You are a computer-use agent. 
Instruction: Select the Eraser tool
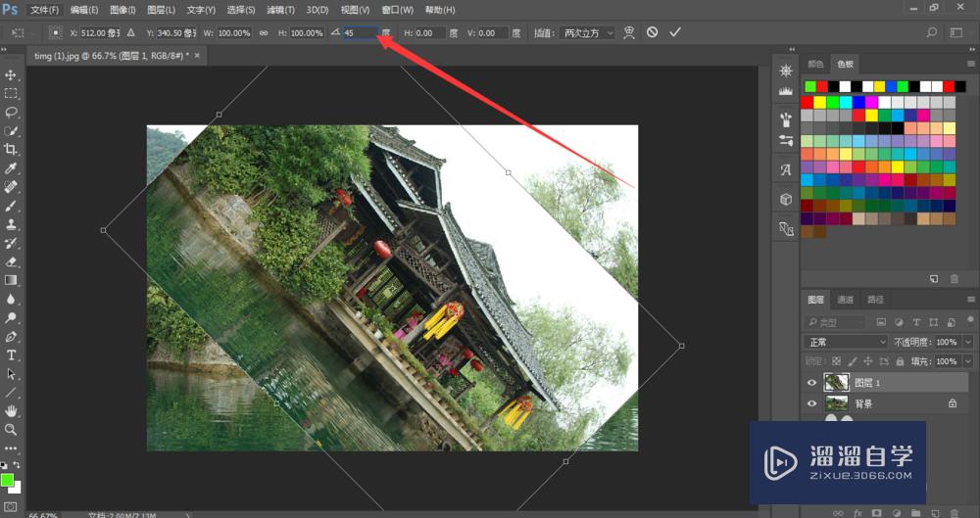click(11, 261)
